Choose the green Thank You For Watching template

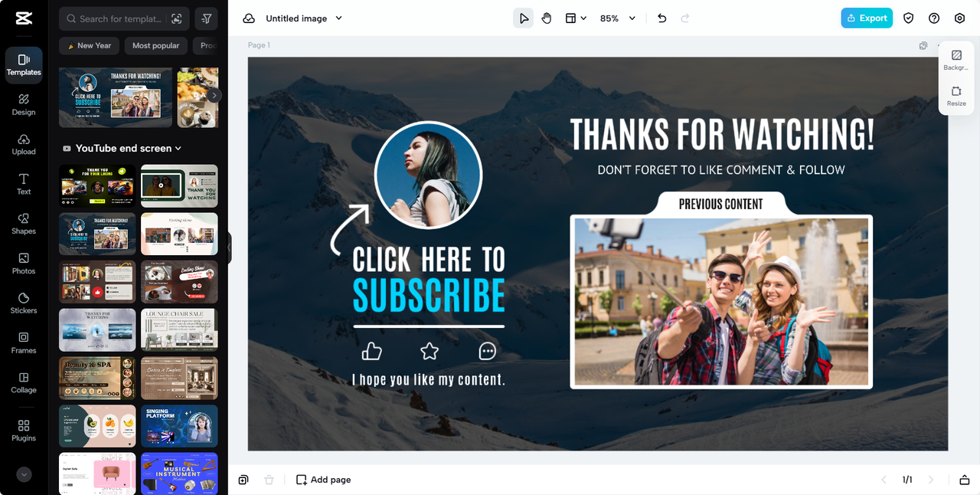(x=179, y=185)
